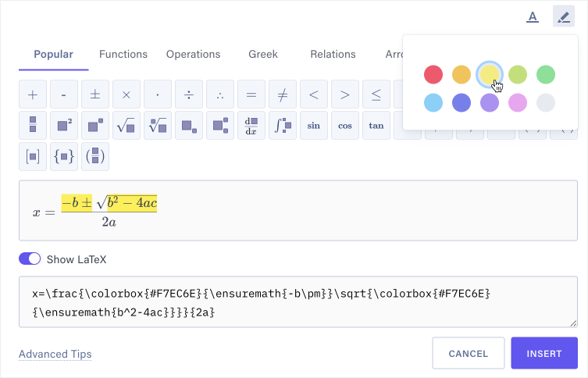Pick the light blue highlight color
588x378 pixels.
coord(433,102)
